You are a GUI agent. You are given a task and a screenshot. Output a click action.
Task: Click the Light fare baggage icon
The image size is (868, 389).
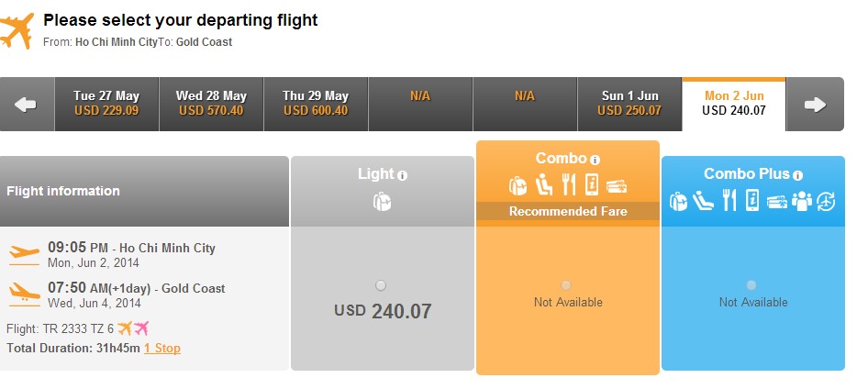click(382, 202)
